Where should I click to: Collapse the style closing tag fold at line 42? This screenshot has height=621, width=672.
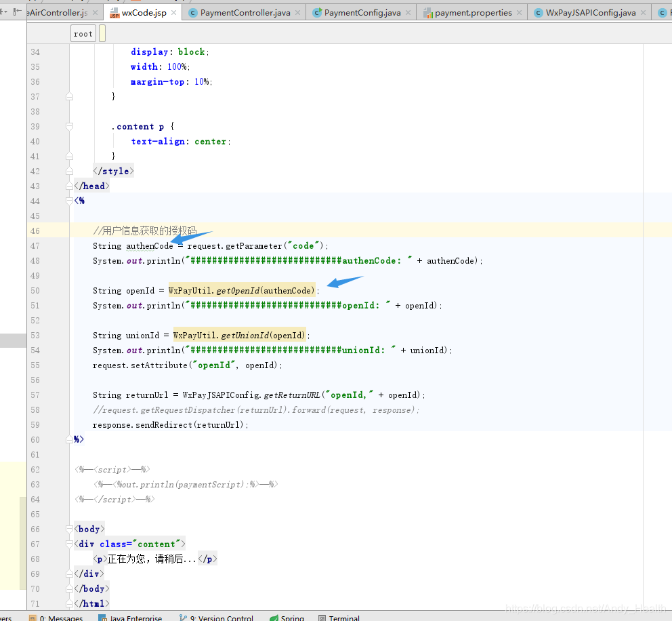click(x=69, y=172)
